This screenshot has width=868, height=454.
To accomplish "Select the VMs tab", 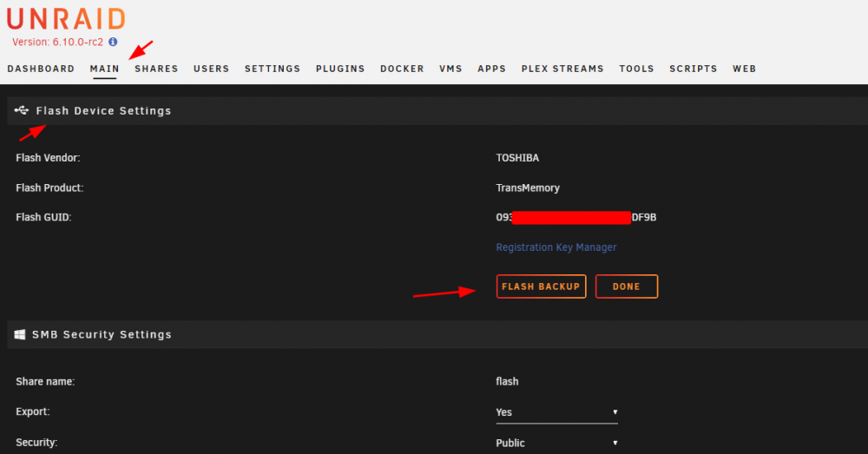I will [x=450, y=69].
